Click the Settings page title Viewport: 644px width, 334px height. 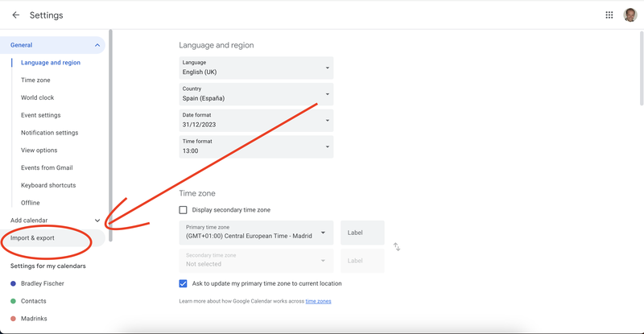coord(47,15)
